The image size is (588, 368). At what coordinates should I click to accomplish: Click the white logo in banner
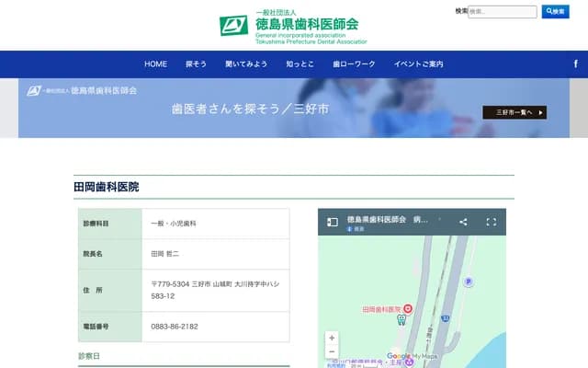click(82, 90)
